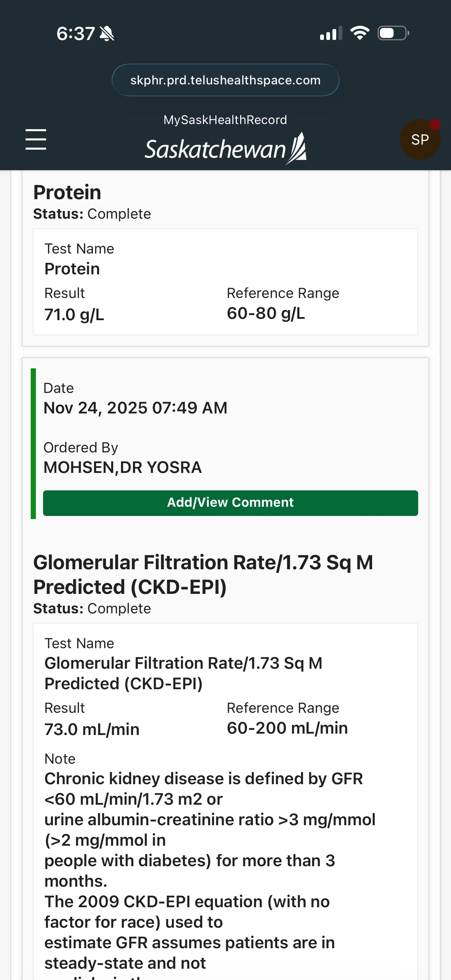Tap the silent mode bell icon
The image size is (451, 980).
[x=107, y=33]
